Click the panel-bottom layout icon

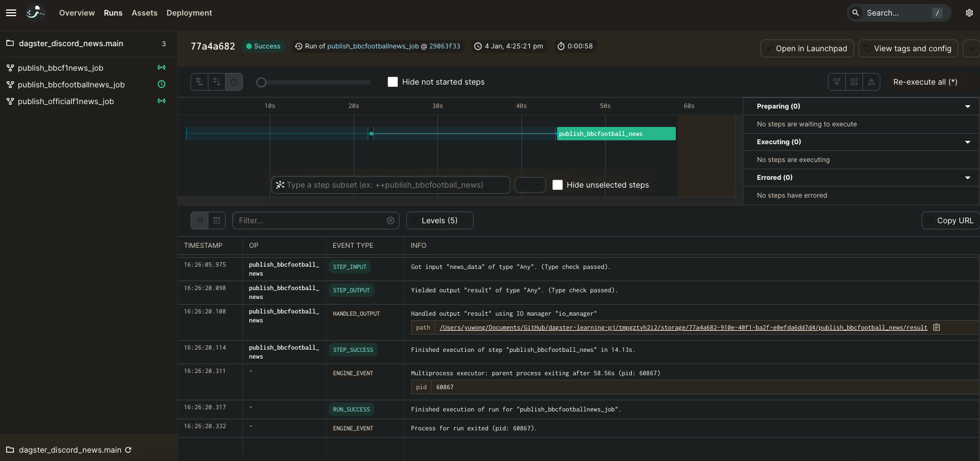click(x=837, y=82)
